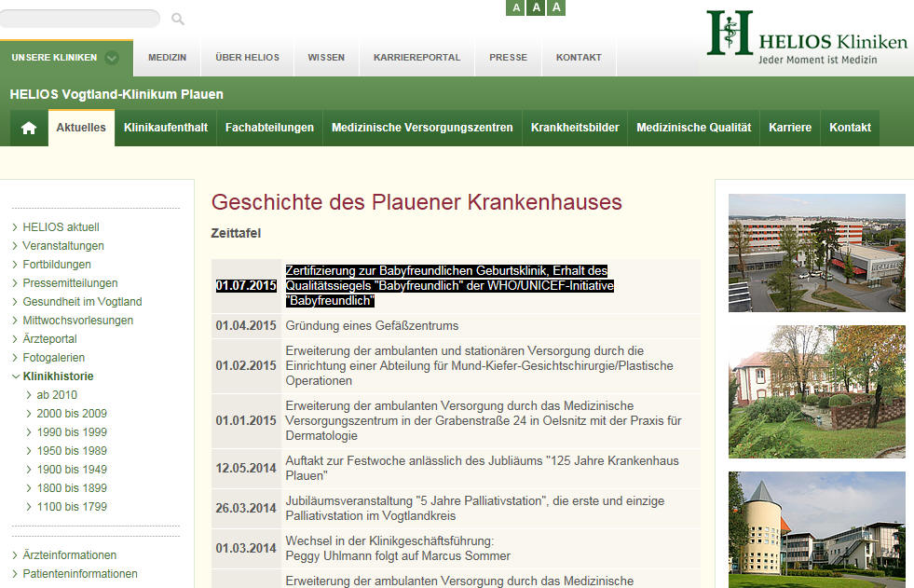Screen dimensions: 914x588
Task: Click the 'Gründung eines Gefäßzentrums' entry
Action: (x=372, y=326)
